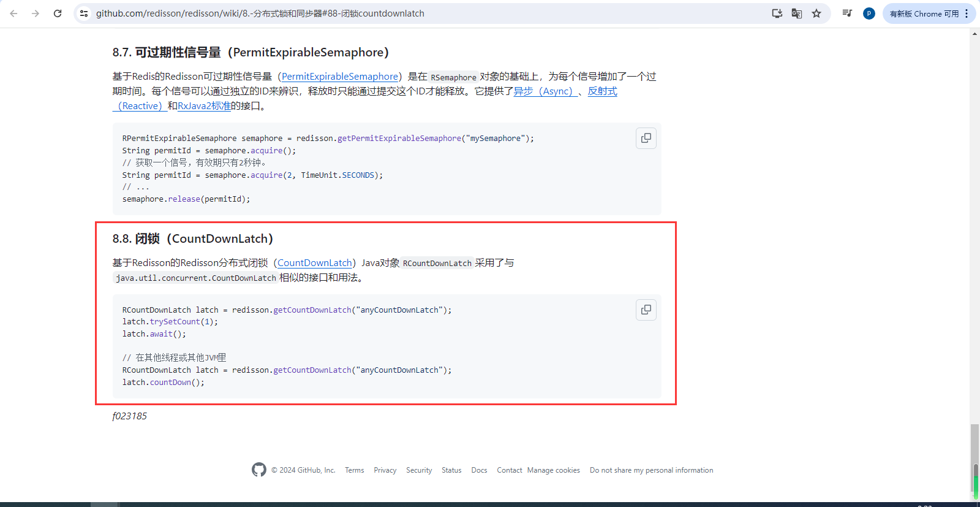980x507 pixels.
Task: Click the java.util.concurrent.CountDownLatch inline code
Action: (x=196, y=278)
